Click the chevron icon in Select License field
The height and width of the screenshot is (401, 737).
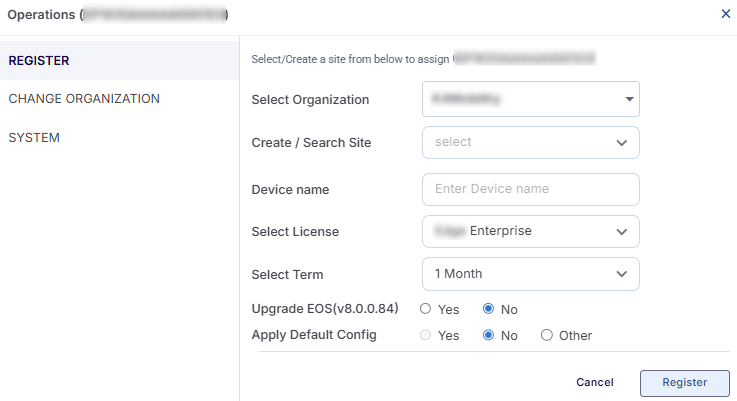coord(622,232)
